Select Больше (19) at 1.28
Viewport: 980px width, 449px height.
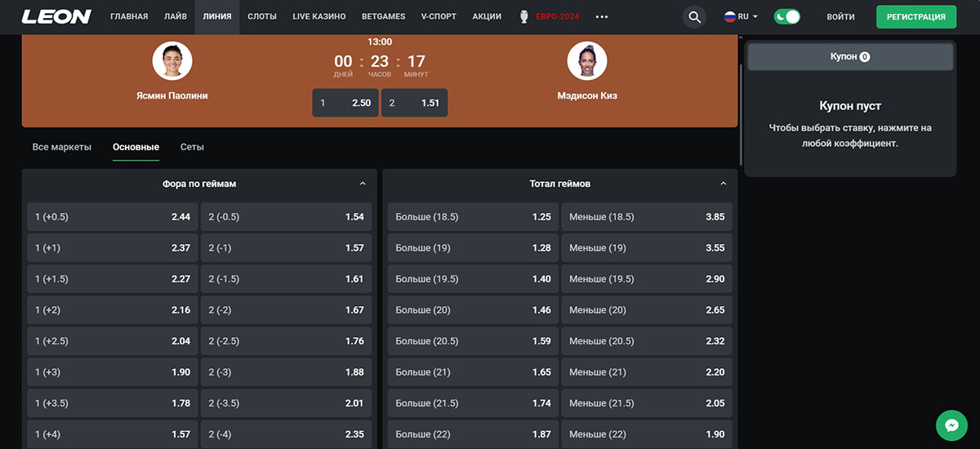tap(474, 247)
